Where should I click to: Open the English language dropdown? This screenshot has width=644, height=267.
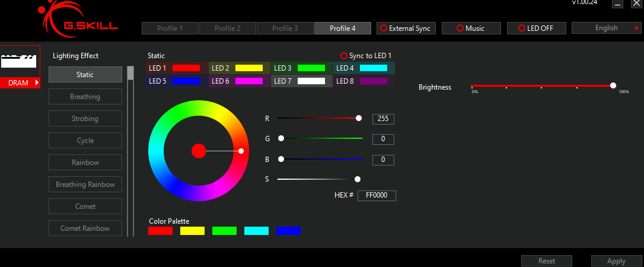point(606,28)
